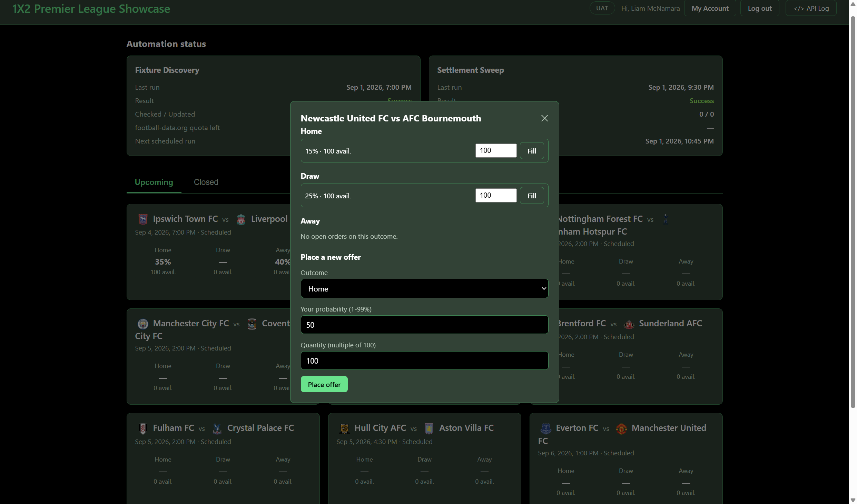This screenshot has height=504, width=857.
Task: Click the Liverpool crest icon
Action: (x=241, y=219)
